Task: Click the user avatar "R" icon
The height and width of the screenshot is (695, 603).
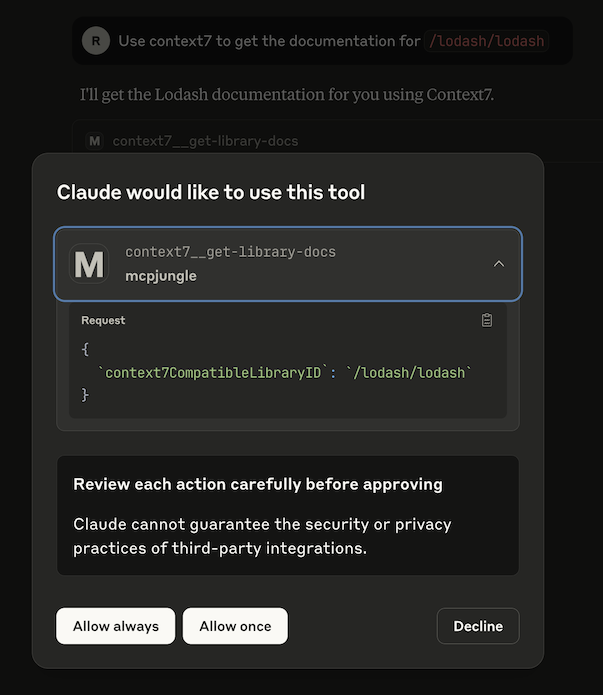Action: click(96, 41)
